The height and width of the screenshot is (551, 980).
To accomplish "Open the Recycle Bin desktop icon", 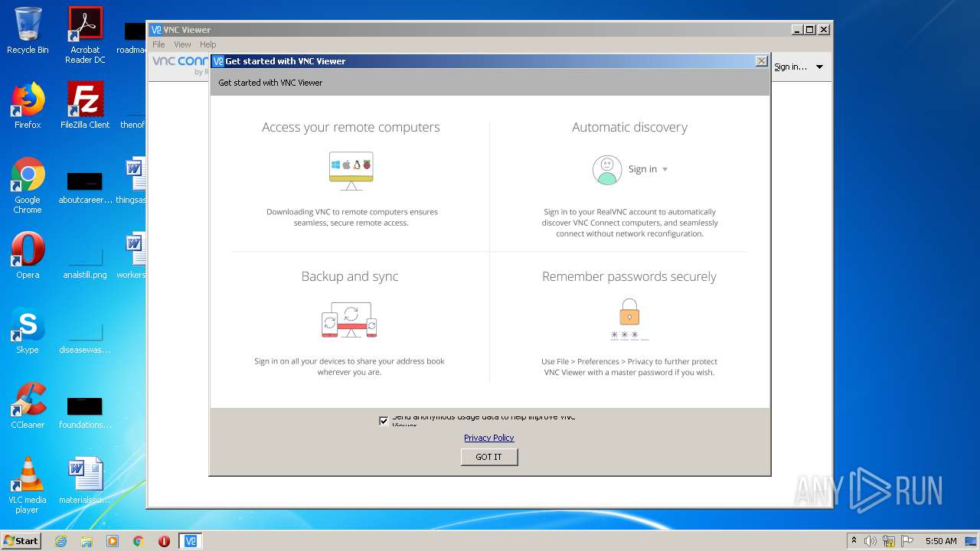I will (x=28, y=31).
